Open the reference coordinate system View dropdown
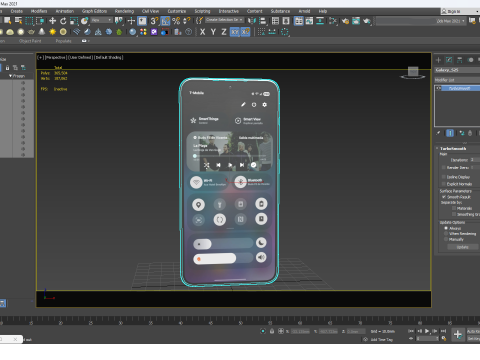 pos(102,20)
